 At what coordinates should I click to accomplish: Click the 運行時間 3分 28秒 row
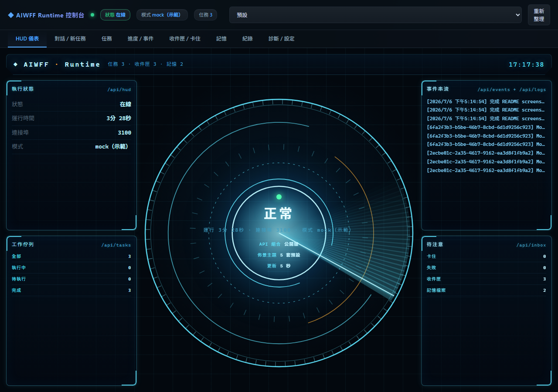coord(71,118)
